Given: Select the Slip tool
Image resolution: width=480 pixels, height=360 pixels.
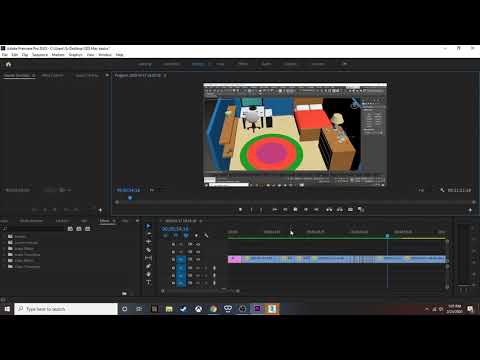Looking at the screenshot, I should point(148,258).
